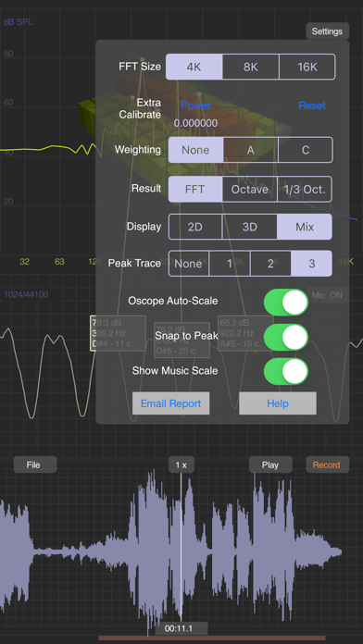
Task: Tap the Power calibrate link
Action: [x=195, y=105]
